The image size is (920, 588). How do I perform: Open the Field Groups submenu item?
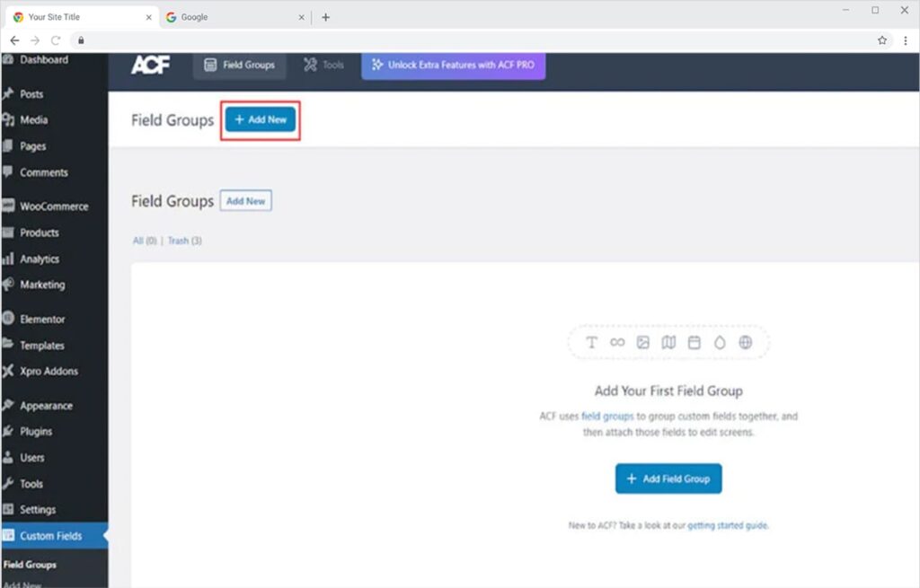[x=30, y=565]
